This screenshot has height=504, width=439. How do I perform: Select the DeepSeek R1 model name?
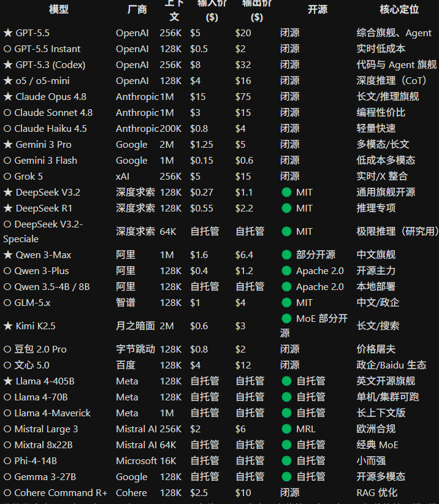point(44,208)
